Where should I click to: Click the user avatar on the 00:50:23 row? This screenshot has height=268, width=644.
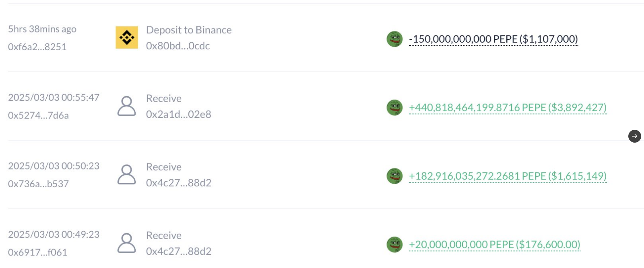pyautogui.click(x=126, y=174)
